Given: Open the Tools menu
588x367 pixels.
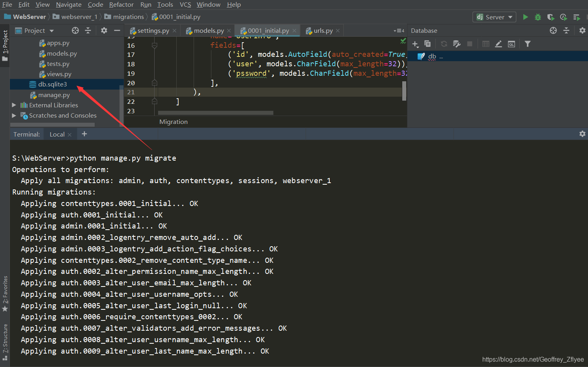Looking at the screenshot, I should [165, 5].
